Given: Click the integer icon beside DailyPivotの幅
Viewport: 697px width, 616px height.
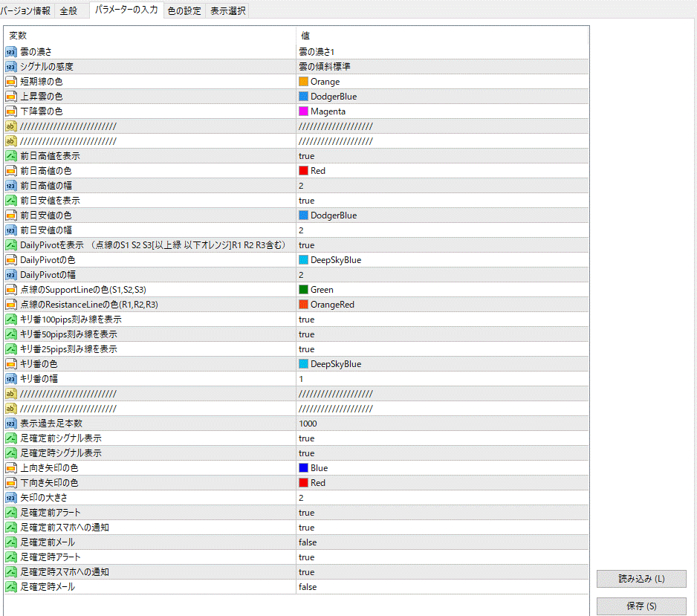Looking at the screenshot, I should [11, 275].
